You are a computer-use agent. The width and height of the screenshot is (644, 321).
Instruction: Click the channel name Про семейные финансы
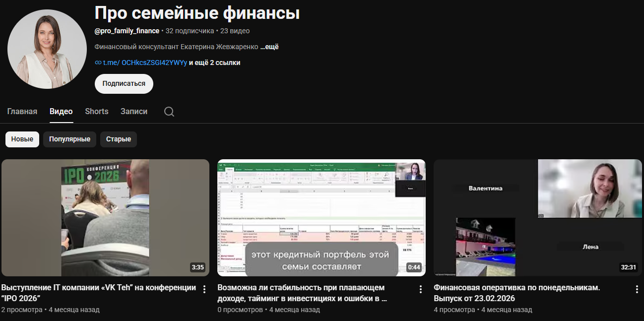[197, 13]
